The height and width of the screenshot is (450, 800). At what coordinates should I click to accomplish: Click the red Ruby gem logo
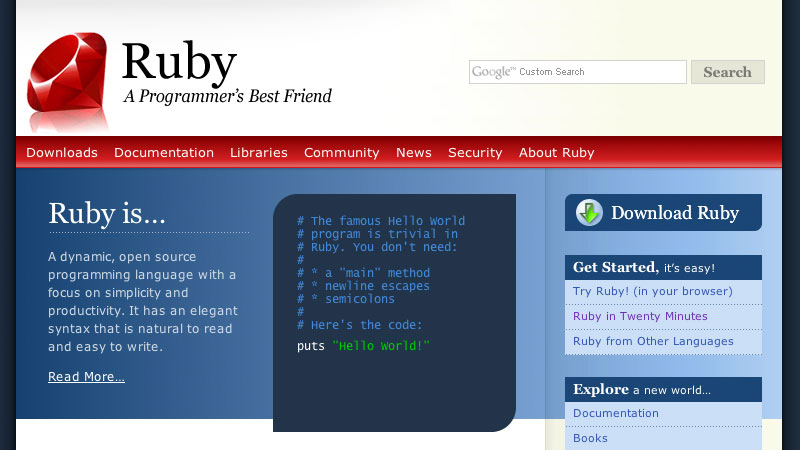pyautogui.click(x=67, y=72)
